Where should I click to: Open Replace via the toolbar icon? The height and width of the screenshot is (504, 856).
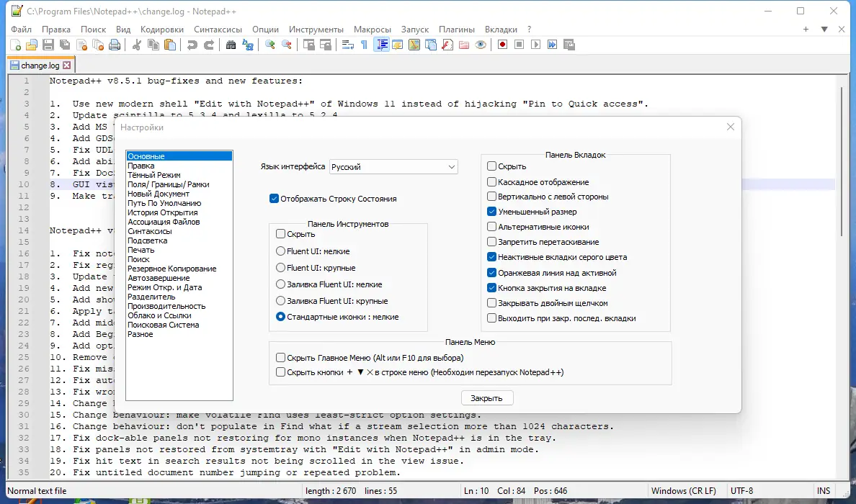coord(248,45)
